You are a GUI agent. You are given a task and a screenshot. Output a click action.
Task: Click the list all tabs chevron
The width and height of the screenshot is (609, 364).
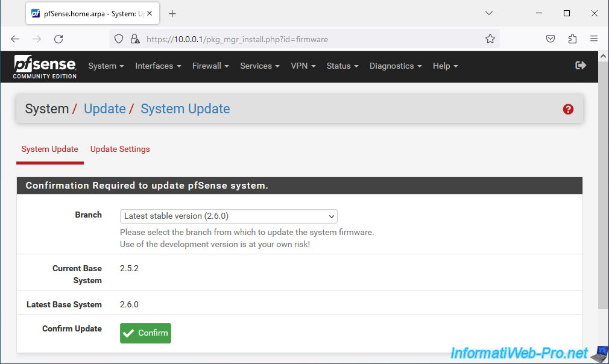pos(489,13)
